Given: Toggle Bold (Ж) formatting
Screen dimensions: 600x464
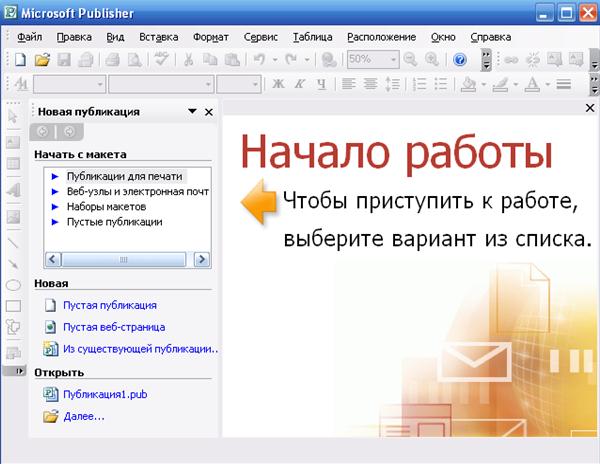Looking at the screenshot, I should point(278,83).
